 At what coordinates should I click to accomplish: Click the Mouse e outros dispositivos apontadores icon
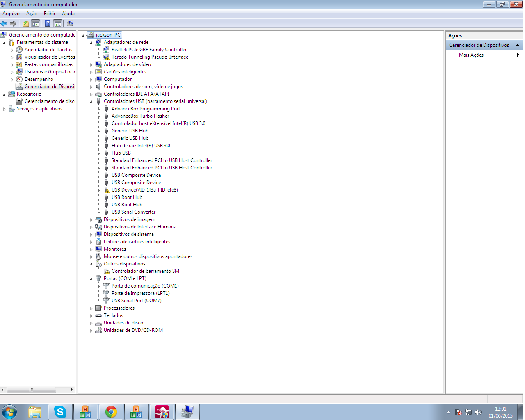tap(98, 256)
